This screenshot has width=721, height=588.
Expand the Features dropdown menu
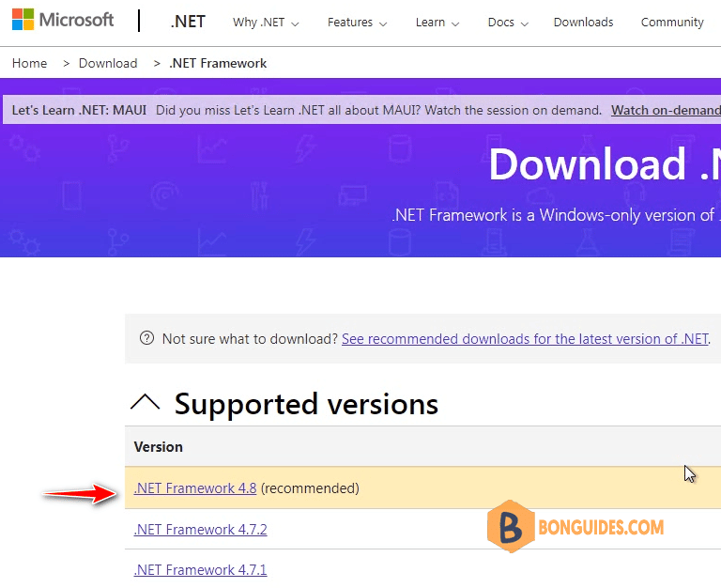tap(358, 23)
